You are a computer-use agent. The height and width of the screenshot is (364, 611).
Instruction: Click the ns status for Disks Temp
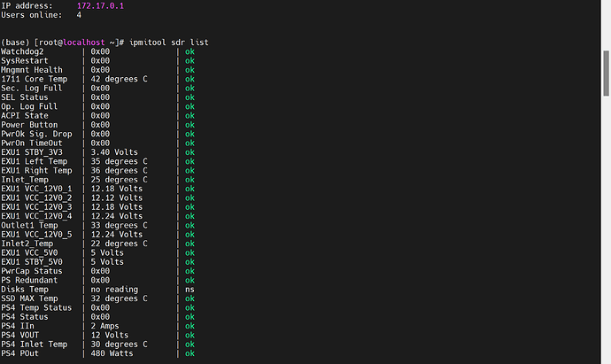190,288
